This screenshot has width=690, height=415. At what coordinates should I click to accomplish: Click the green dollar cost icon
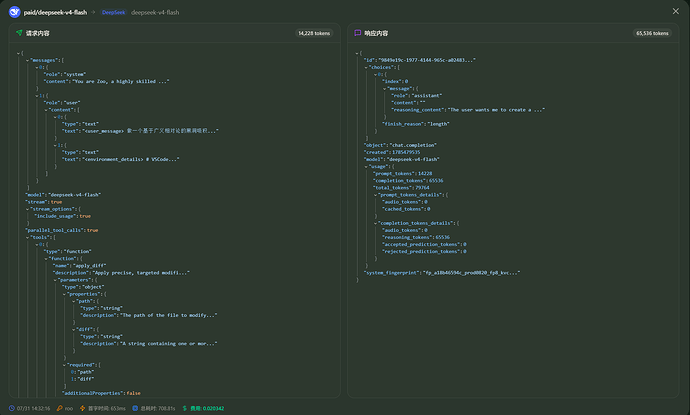pyautogui.click(x=185, y=408)
